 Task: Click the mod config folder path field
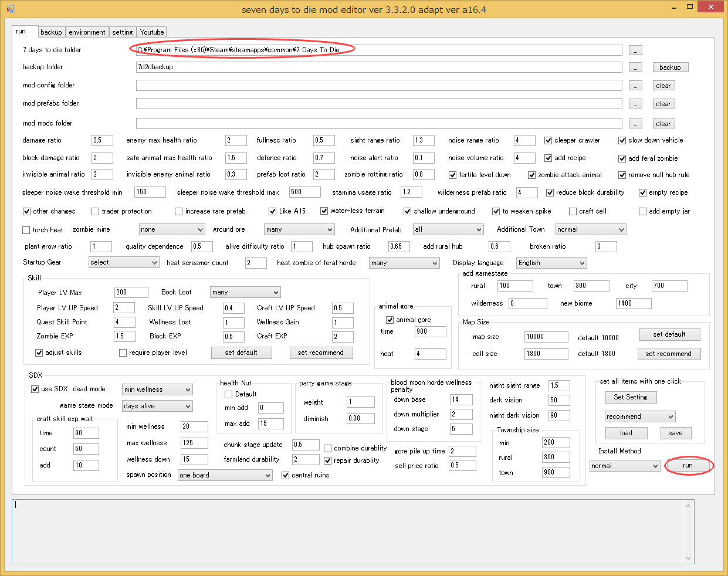point(379,86)
